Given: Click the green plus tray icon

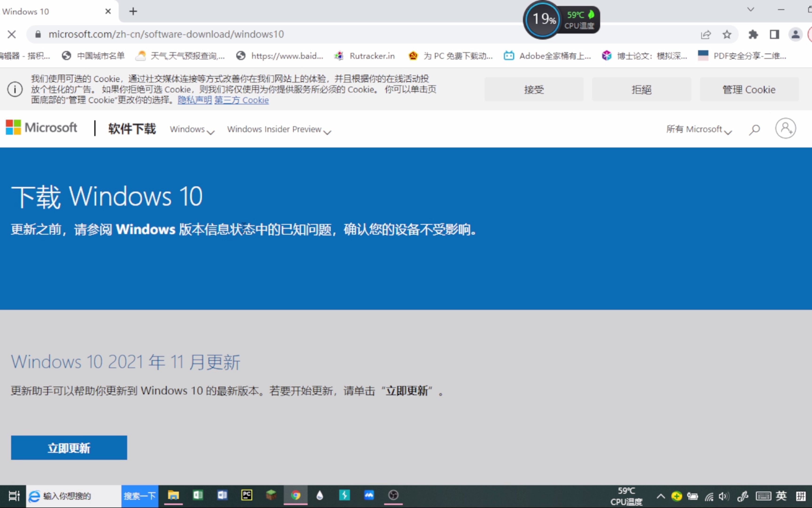Looking at the screenshot, I should click(x=676, y=496).
